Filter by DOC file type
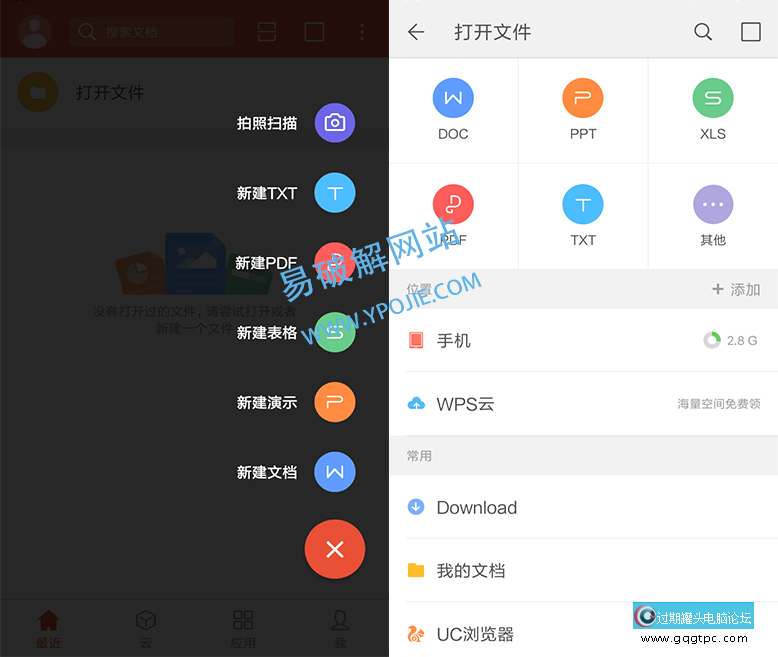 (454, 110)
